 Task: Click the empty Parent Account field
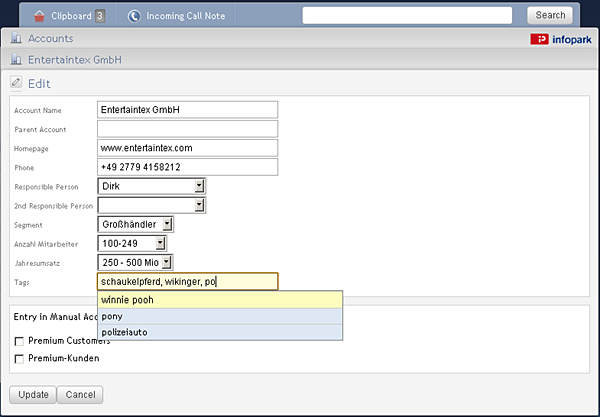tap(188, 129)
